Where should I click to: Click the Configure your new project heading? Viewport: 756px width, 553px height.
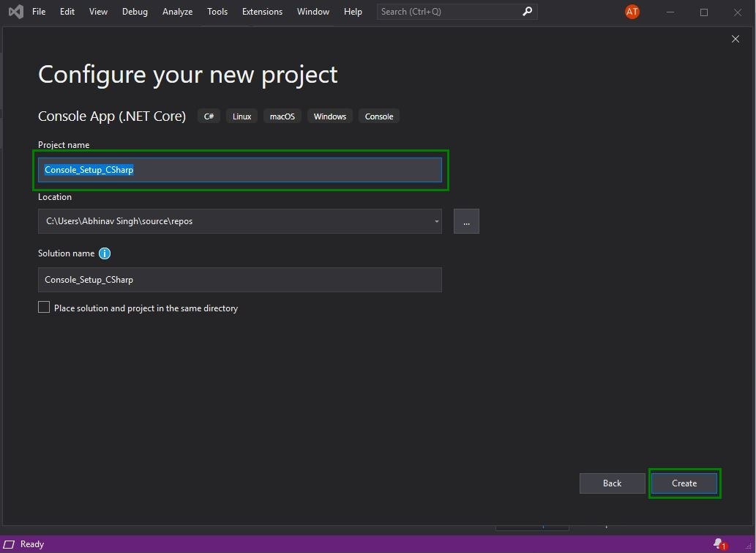tap(188, 75)
